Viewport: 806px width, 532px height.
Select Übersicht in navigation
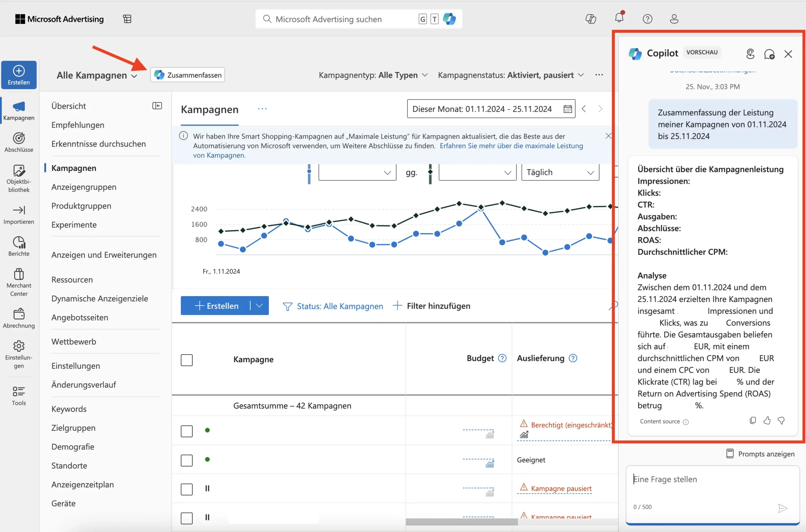(x=69, y=106)
